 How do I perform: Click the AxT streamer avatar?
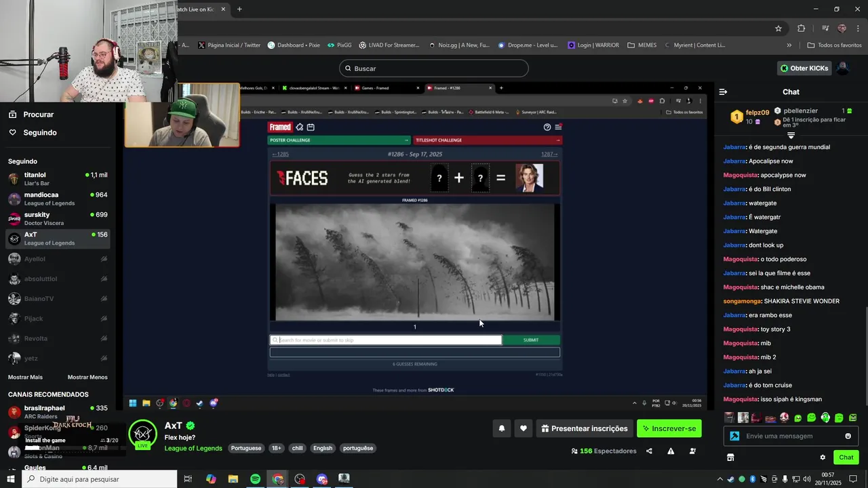tap(142, 434)
